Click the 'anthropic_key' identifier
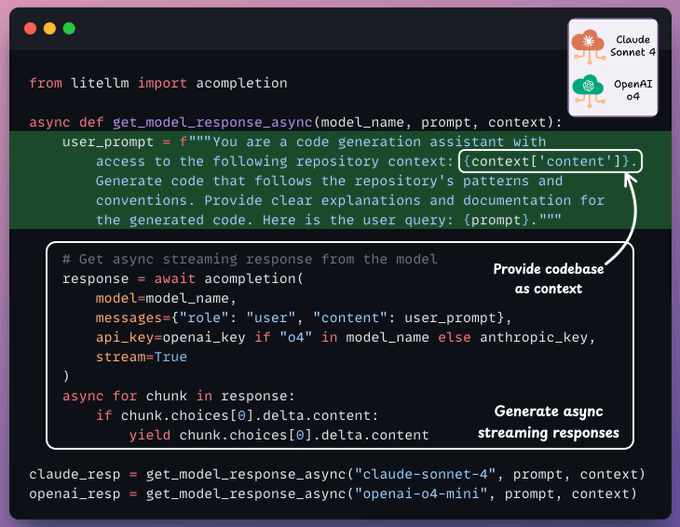 pos(533,337)
